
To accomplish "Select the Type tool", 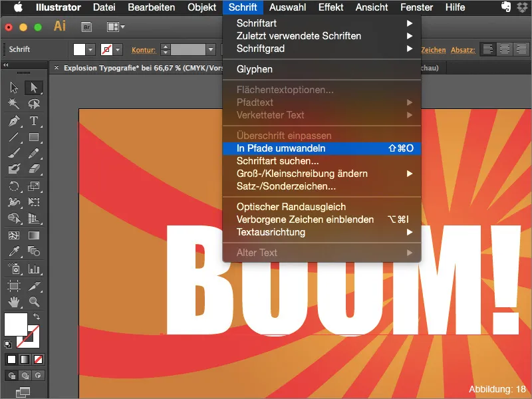I will pos(34,121).
